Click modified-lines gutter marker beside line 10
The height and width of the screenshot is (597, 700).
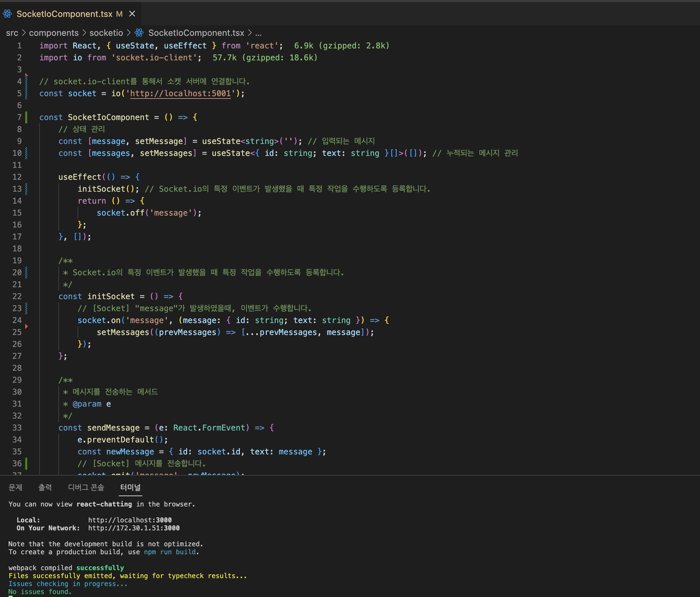click(26, 153)
